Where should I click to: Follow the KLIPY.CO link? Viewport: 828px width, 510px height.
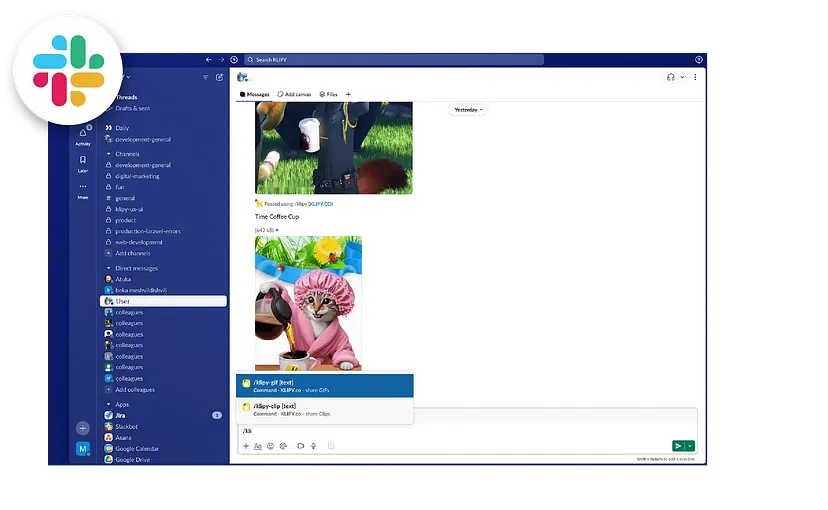click(321, 204)
